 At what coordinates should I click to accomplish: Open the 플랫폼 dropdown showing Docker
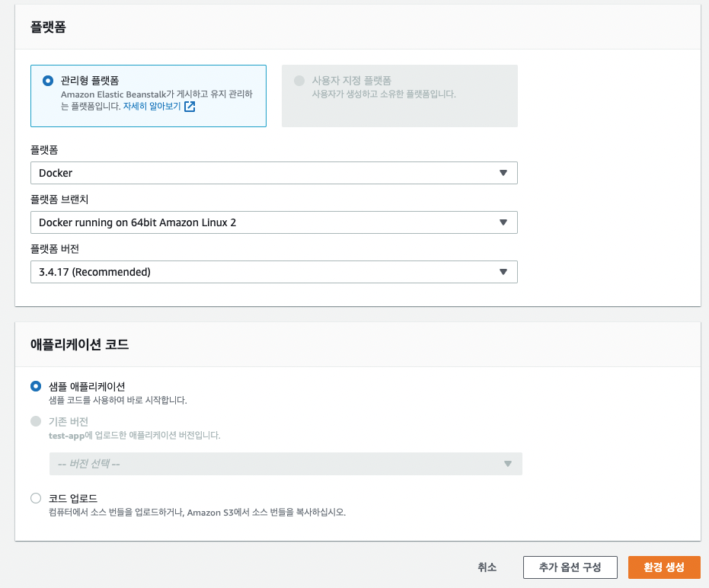(x=274, y=173)
